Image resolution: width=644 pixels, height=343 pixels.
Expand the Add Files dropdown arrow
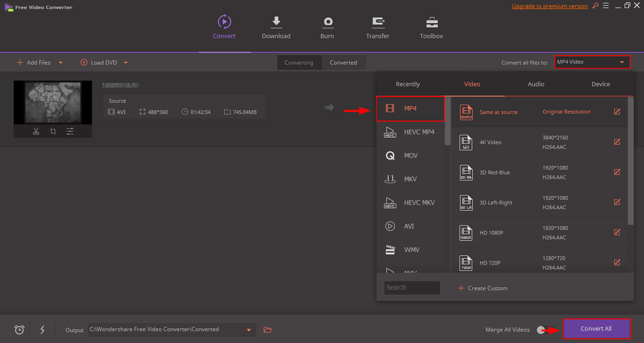coord(61,63)
